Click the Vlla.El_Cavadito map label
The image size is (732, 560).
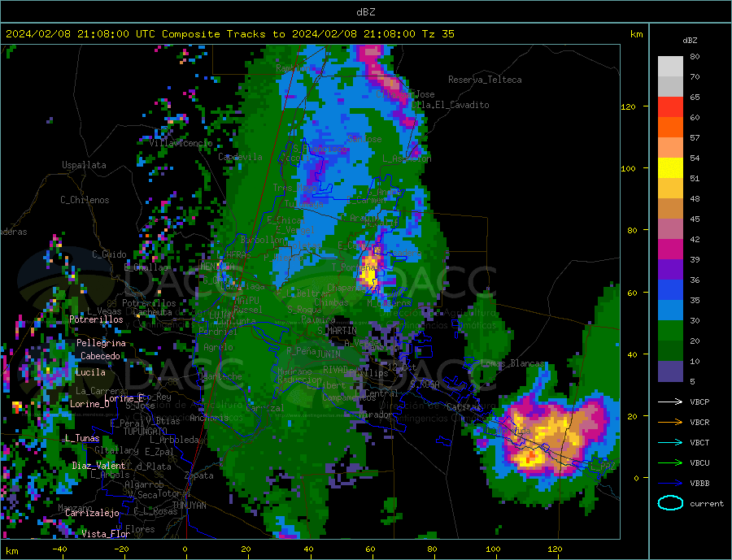(450, 105)
